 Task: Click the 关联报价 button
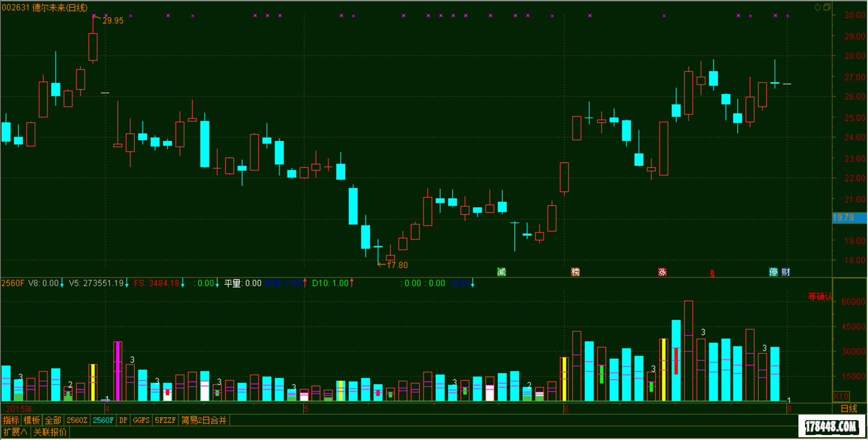[50, 432]
